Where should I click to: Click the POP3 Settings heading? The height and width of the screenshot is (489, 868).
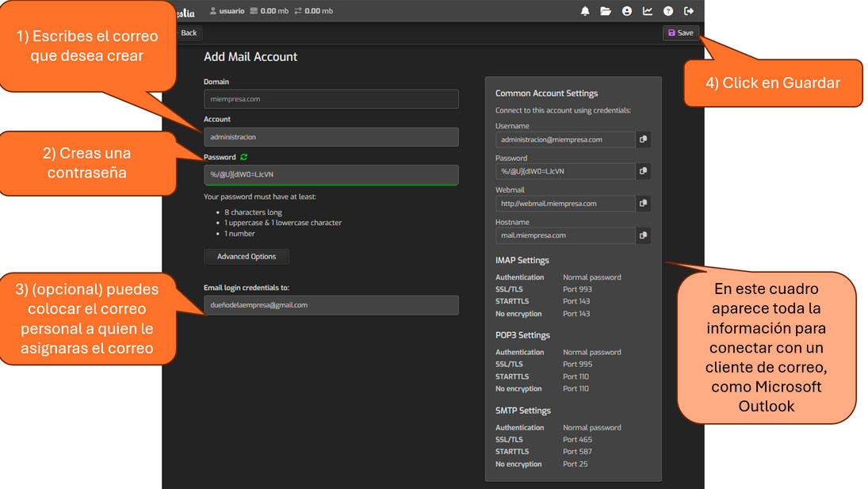tap(522, 335)
